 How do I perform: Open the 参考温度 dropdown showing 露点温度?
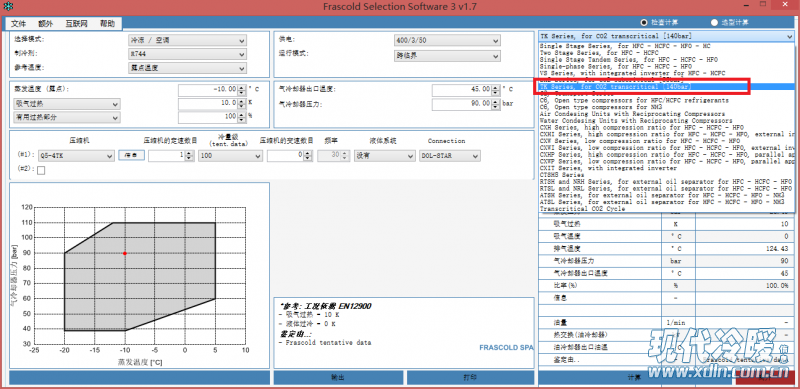[187, 68]
